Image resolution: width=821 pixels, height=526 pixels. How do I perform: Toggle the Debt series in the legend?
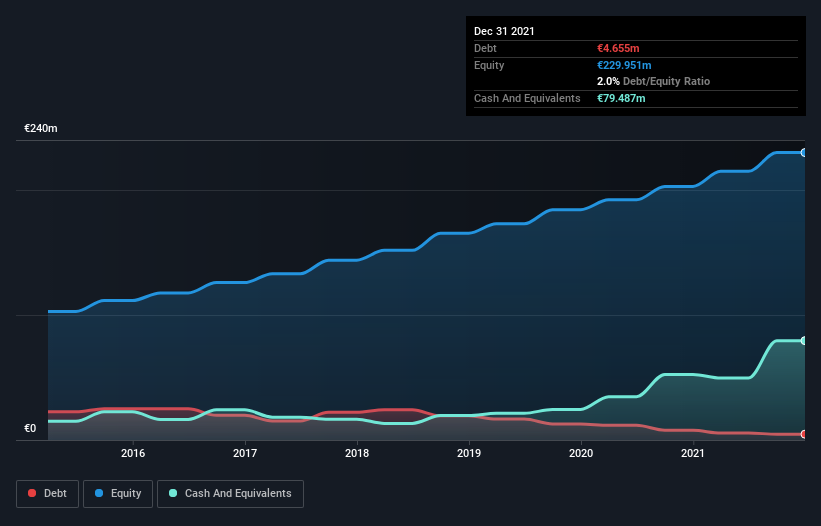pyautogui.click(x=47, y=494)
